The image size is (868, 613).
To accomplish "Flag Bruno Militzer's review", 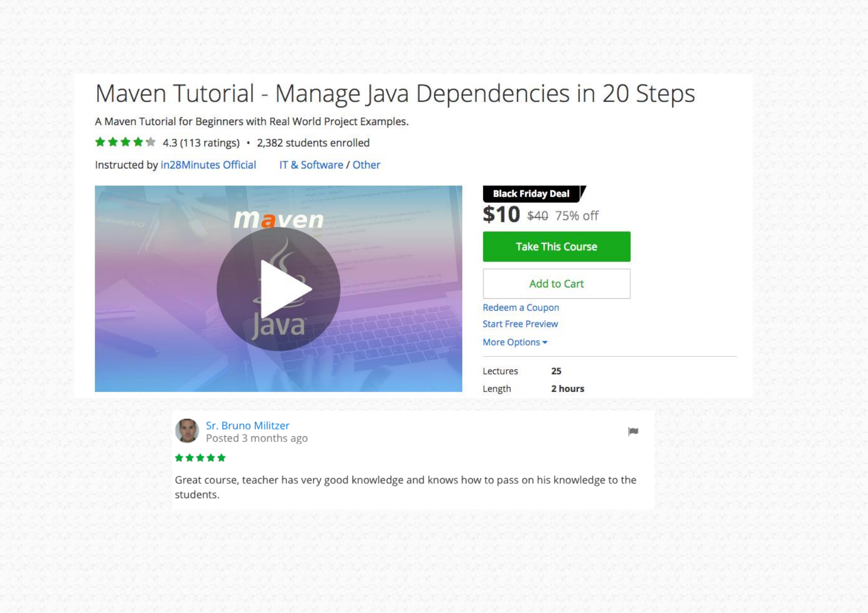I will pos(633,432).
